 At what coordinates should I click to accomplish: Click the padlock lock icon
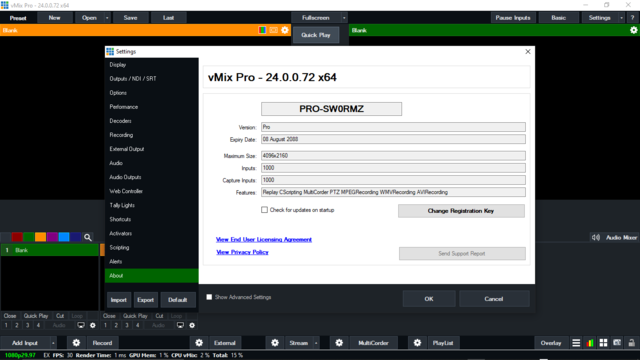click(x=631, y=343)
